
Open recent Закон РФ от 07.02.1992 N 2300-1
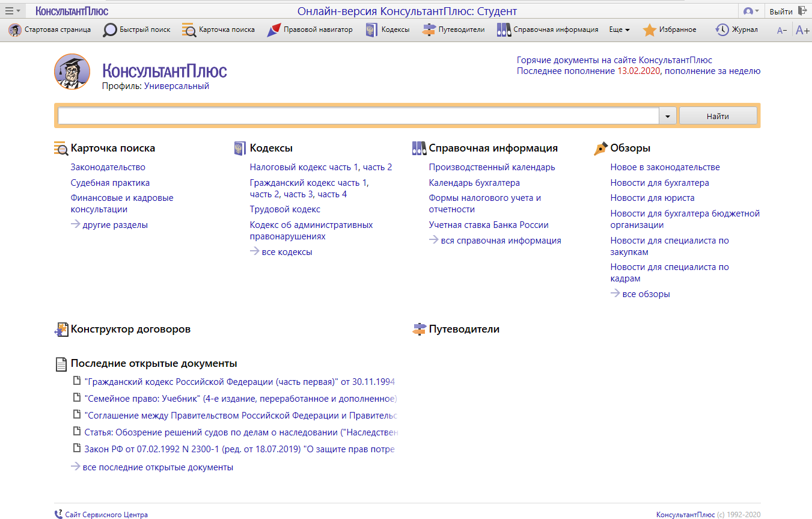click(240, 449)
